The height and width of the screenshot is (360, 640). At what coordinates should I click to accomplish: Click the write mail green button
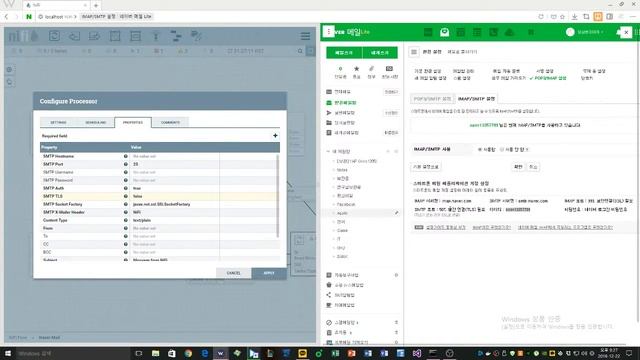point(344,53)
